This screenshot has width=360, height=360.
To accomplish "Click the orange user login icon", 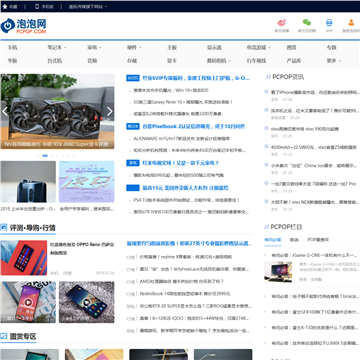I will click(351, 23).
